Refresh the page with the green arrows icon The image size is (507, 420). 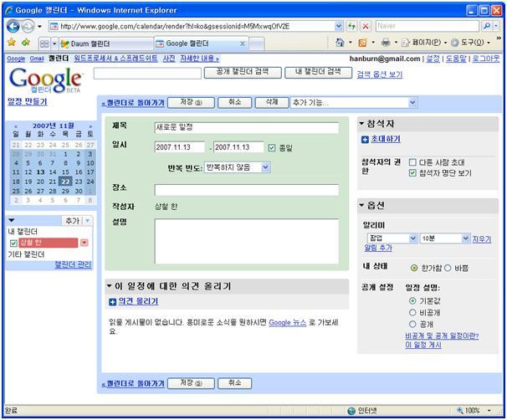[x=351, y=26]
